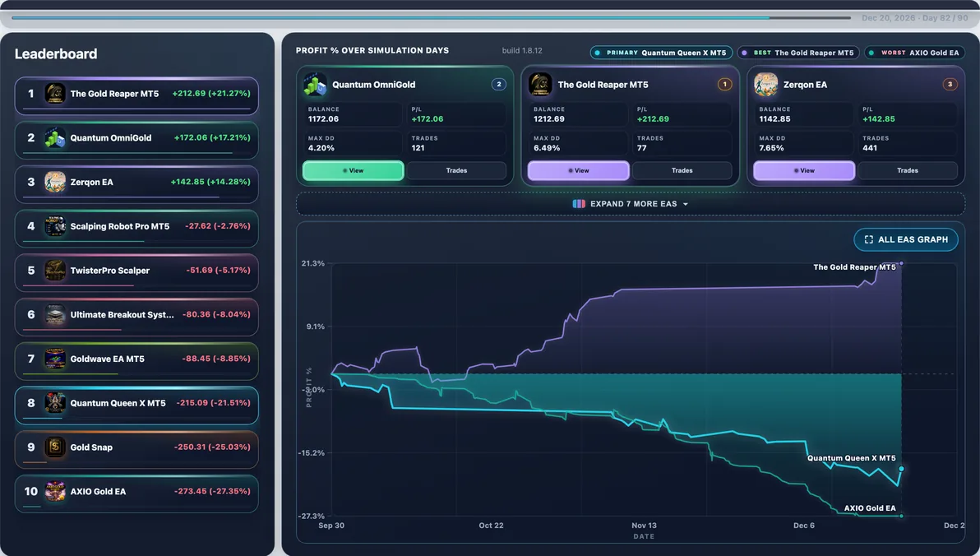Click Scalping Robot Pro MT5 avatar icon
Viewport: 980px width, 556px height.
(x=55, y=226)
